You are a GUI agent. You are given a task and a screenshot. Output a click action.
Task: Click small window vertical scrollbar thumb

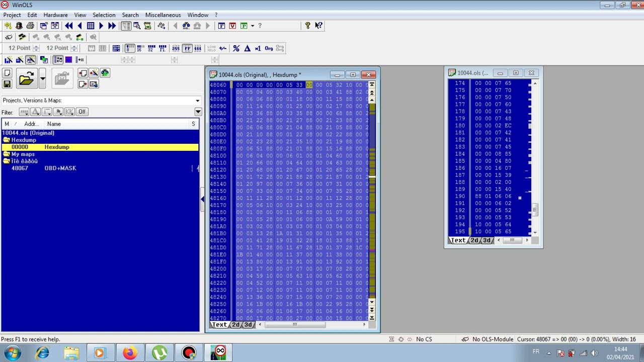pyautogui.click(x=535, y=209)
